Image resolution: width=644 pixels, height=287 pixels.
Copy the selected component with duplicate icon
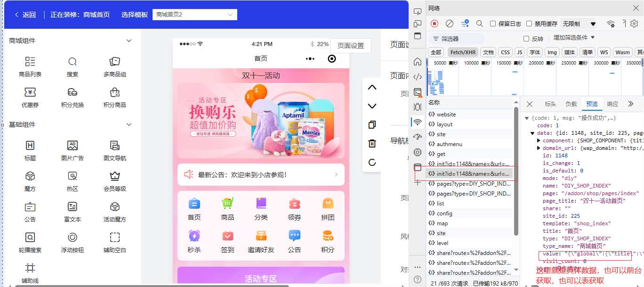pyautogui.click(x=372, y=125)
